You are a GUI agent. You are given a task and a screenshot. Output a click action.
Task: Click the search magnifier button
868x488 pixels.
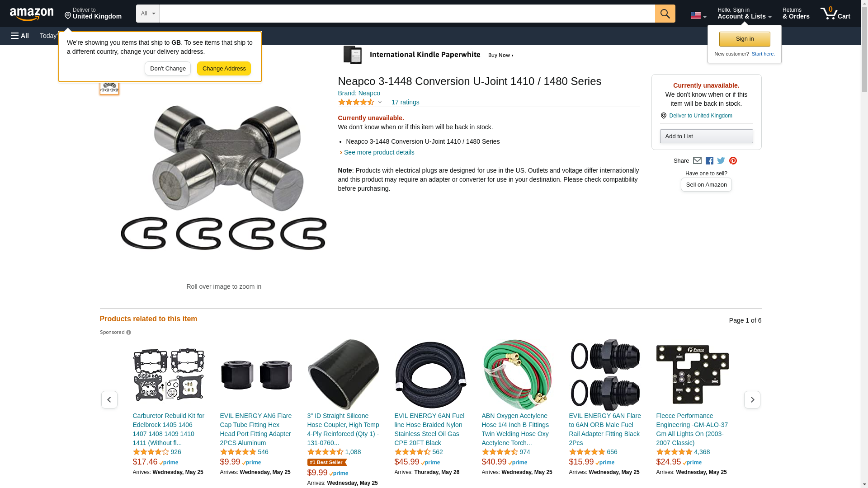[665, 14]
